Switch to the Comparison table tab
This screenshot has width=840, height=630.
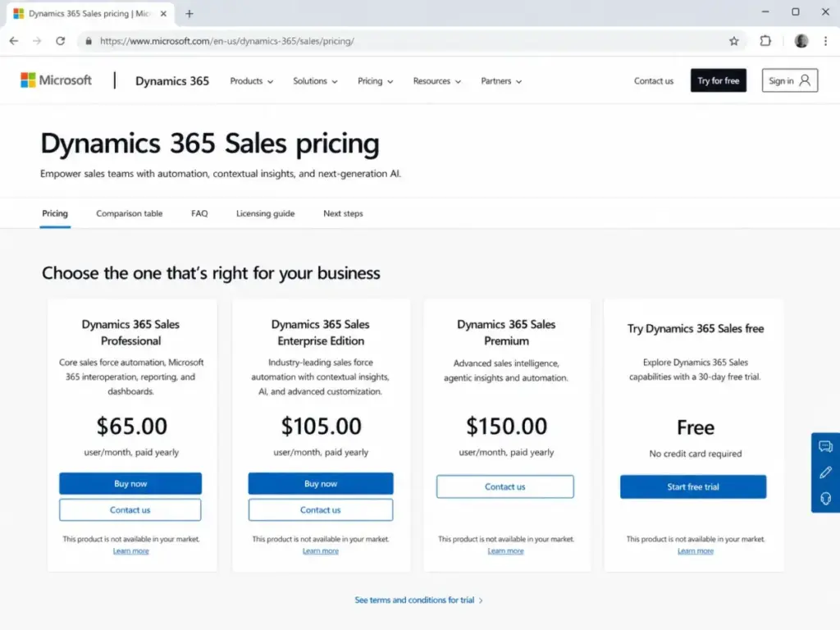(x=129, y=213)
